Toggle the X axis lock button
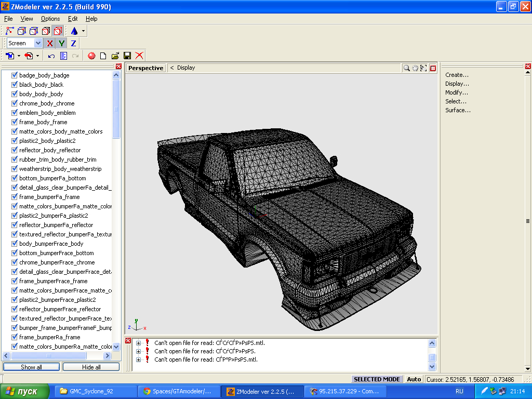This screenshot has width=532, height=399. point(50,44)
